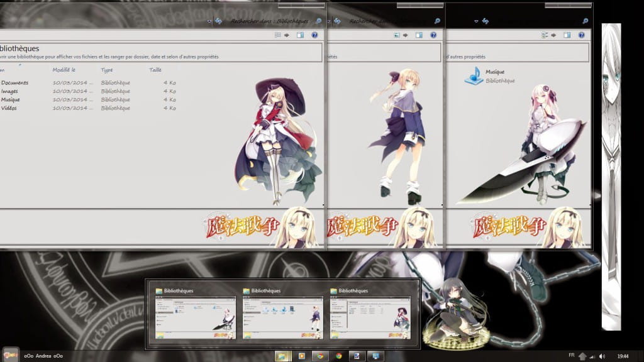The height and width of the screenshot is (362, 644).
Task: Click the clock showing 19:44
Action: [x=623, y=356]
